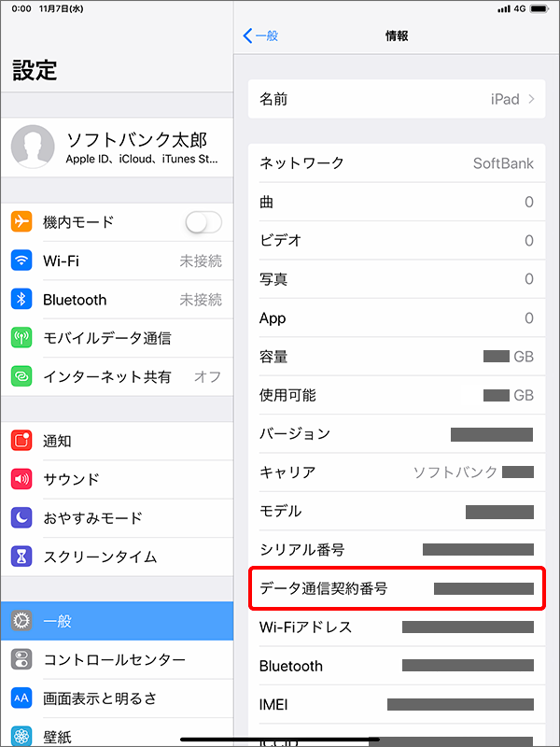The width and height of the screenshot is (560, 747).
Task: Tap the インターネット共有 hotspot icon
Action: coord(21,376)
